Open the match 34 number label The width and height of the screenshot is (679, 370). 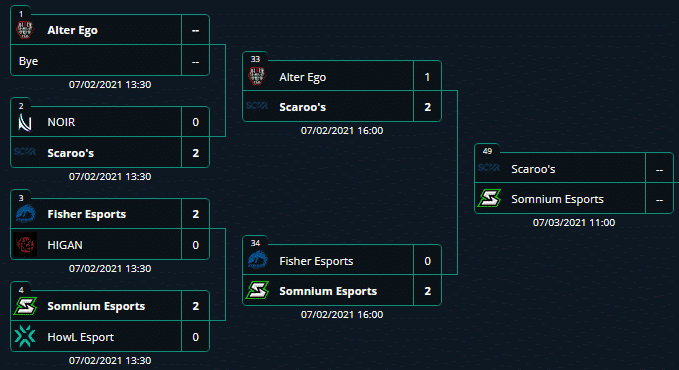pos(255,243)
